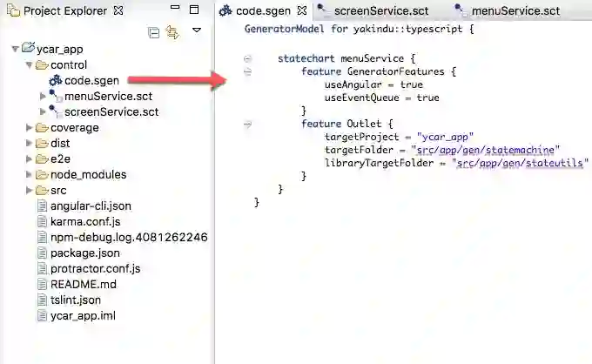The image size is (592, 364).
Task: Fold the feature GeneratorFeatures block
Action: pyautogui.click(x=247, y=71)
